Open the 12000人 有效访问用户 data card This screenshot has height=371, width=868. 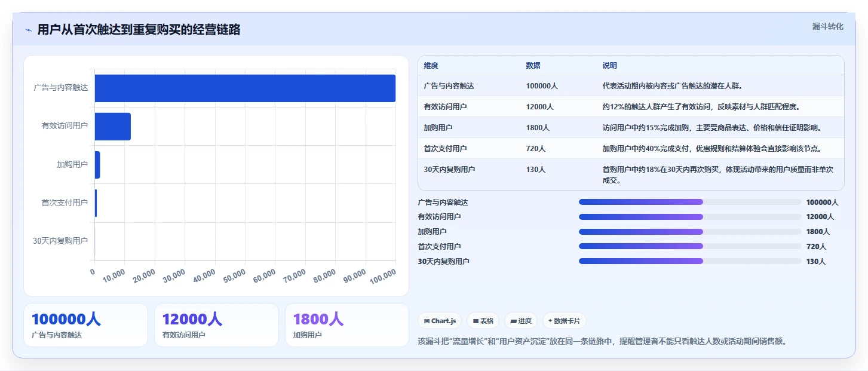pos(216,325)
